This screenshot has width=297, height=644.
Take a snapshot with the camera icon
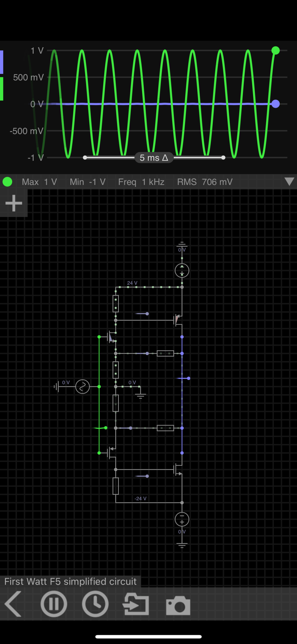[178, 605]
